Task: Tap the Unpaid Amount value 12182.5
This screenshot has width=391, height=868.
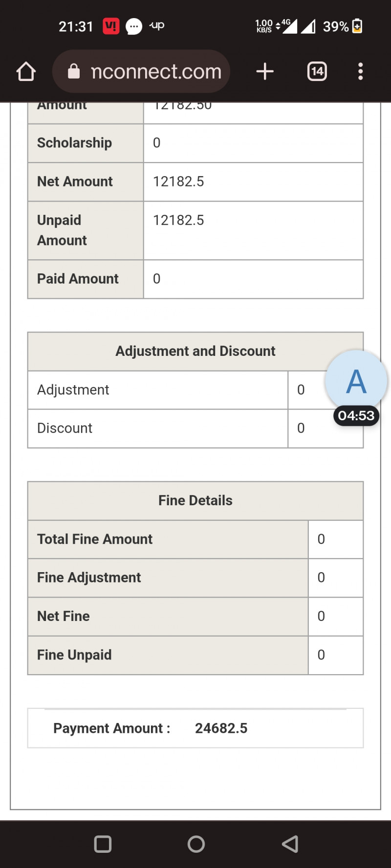Action: point(178,220)
